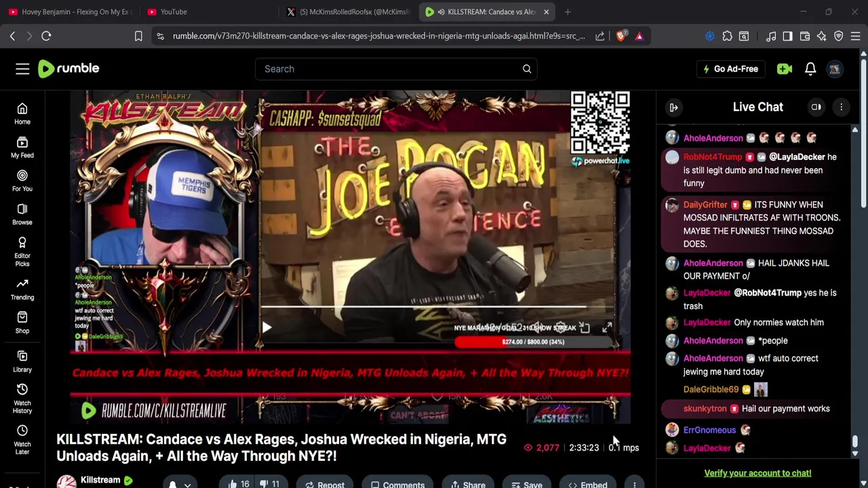
Task: Close the KILLSTREAM tab
Action: pos(546,12)
